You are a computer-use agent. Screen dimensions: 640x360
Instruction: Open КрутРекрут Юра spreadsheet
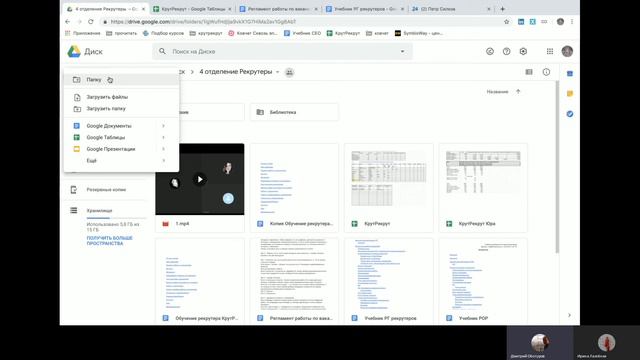pyautogui.click(x=483, y=188)
